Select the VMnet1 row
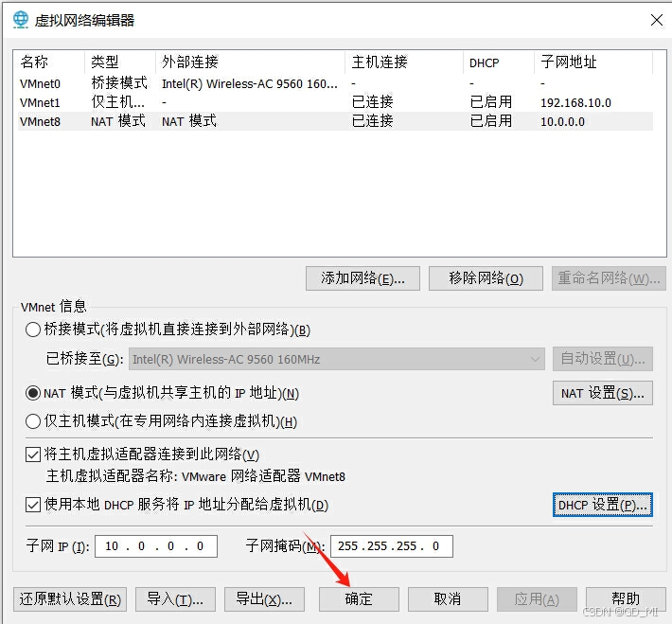The height and width of the screenshot is (624, 672). pos(335,102)
